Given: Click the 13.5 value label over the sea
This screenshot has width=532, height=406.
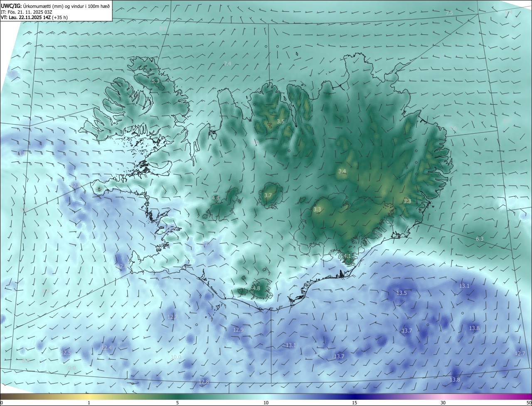Looking at the screenshot, I should (401, 293).
